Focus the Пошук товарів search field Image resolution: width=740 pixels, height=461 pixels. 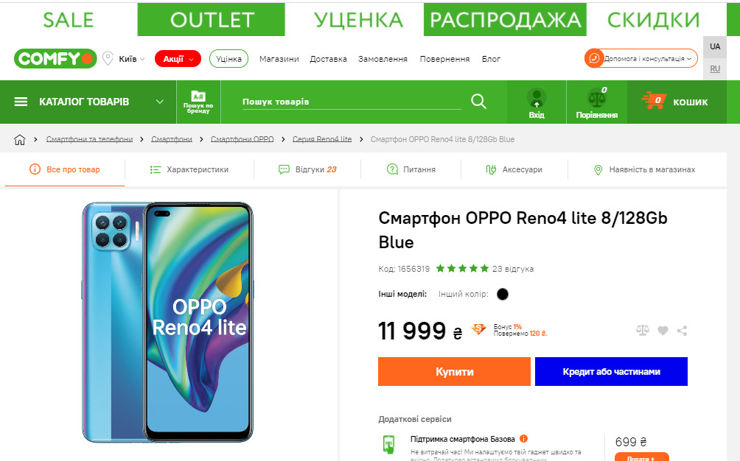351,102
